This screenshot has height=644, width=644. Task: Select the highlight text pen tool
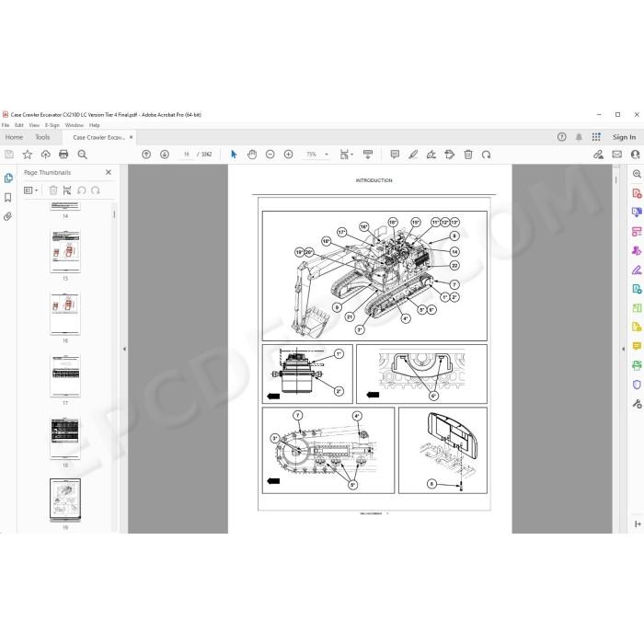pyautogui.click(x=413, y=155)
